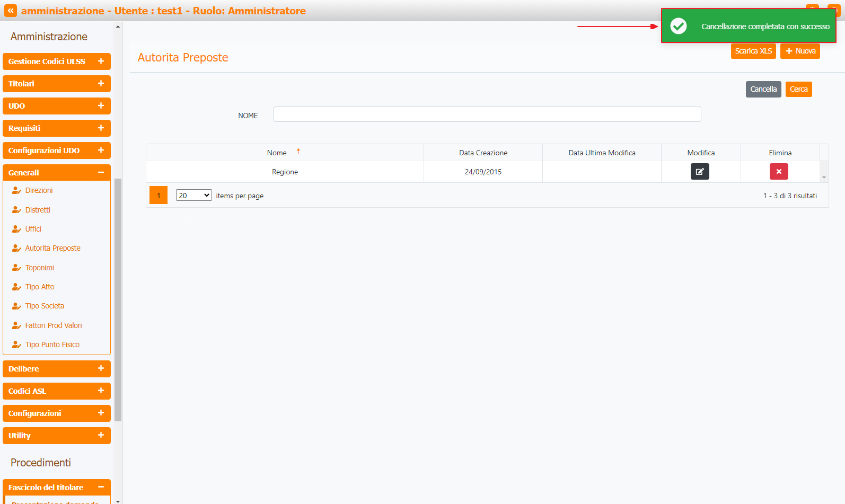
Task: Click the green success checkmark icon
Action: point(678,26)
